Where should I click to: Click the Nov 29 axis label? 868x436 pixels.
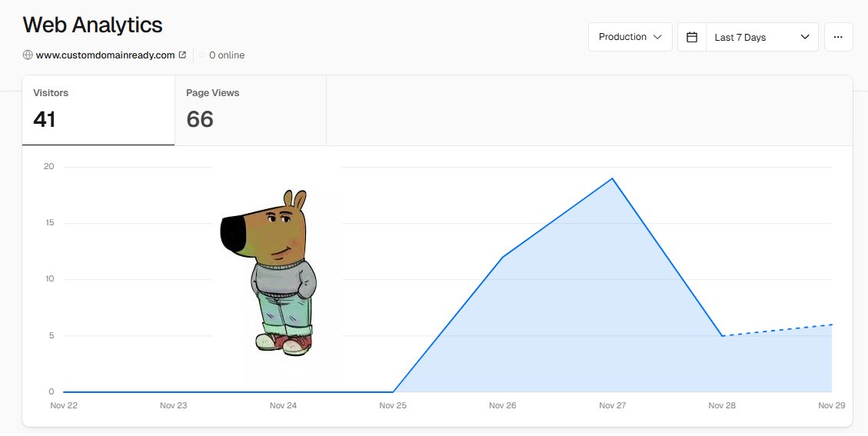point(831,405)
